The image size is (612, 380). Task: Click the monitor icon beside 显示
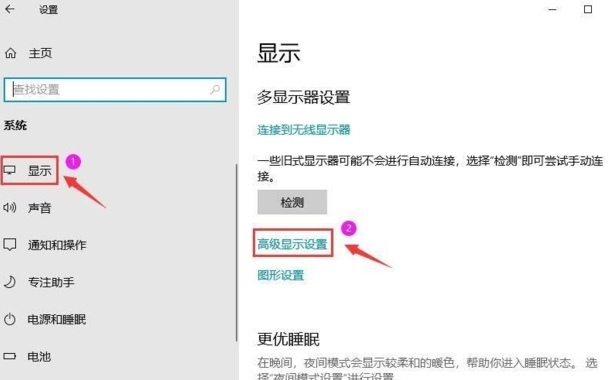10,170
